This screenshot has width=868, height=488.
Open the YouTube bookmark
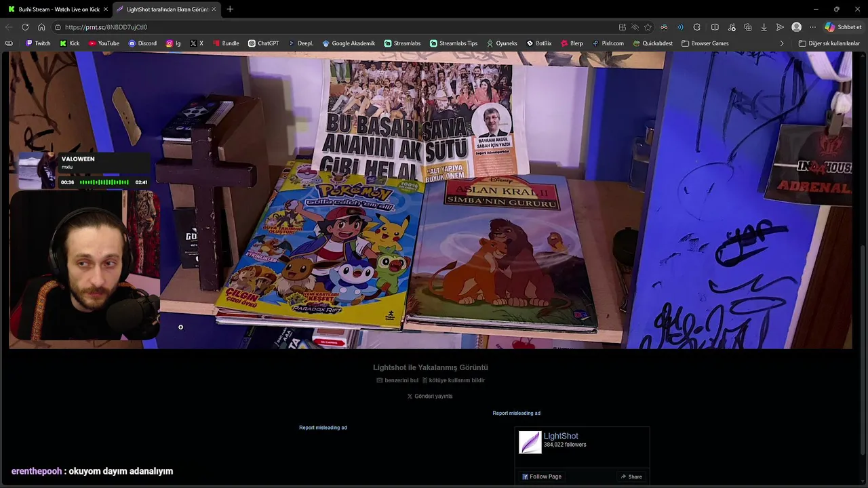pyautogui.click(x=104, y=43)
